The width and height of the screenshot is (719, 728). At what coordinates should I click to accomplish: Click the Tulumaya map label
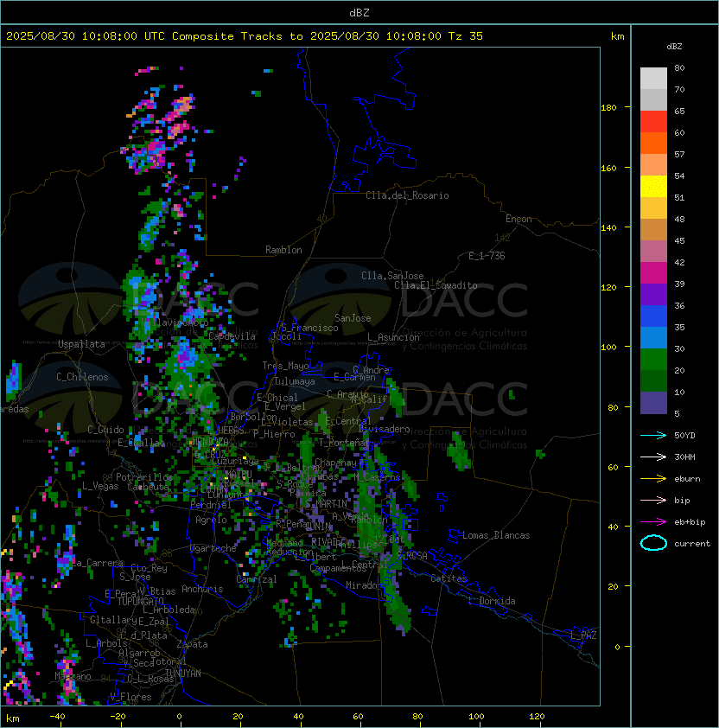coord(295,381)
